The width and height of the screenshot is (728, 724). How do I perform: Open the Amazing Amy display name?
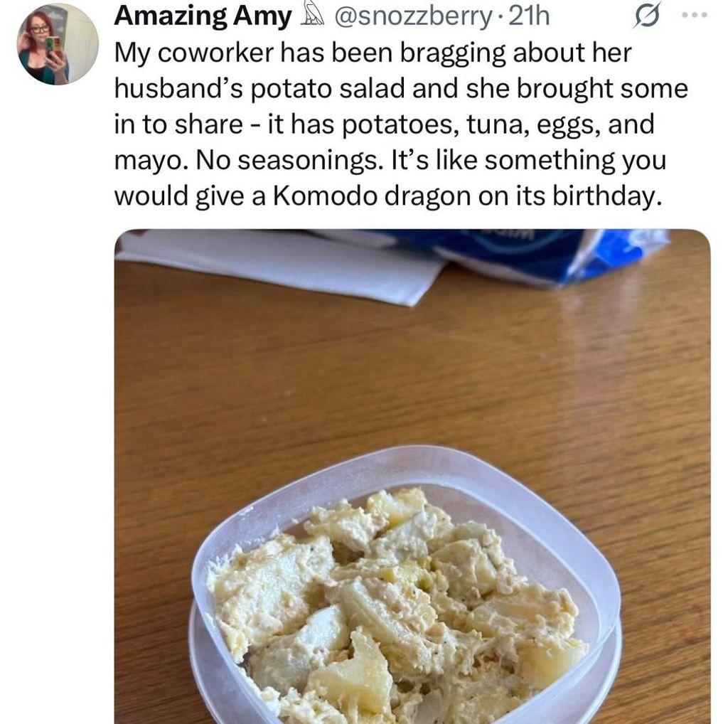(x=203, y=16)
